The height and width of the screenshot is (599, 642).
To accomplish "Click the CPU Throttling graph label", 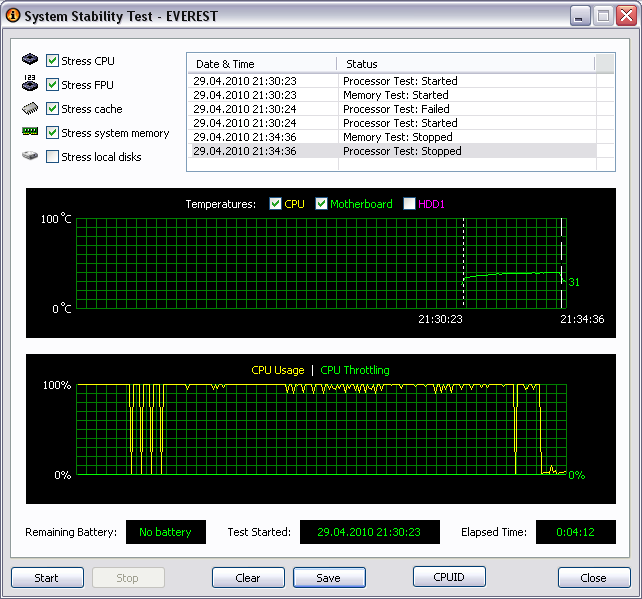I will pos(355,370).
